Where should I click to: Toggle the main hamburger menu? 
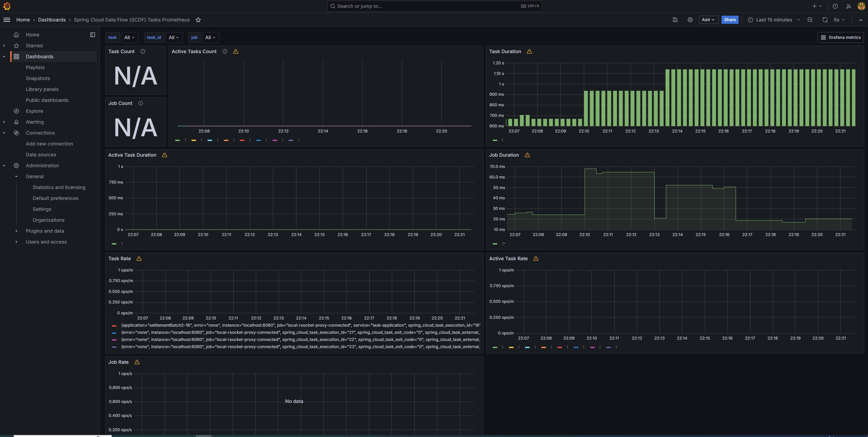(7, 20)
